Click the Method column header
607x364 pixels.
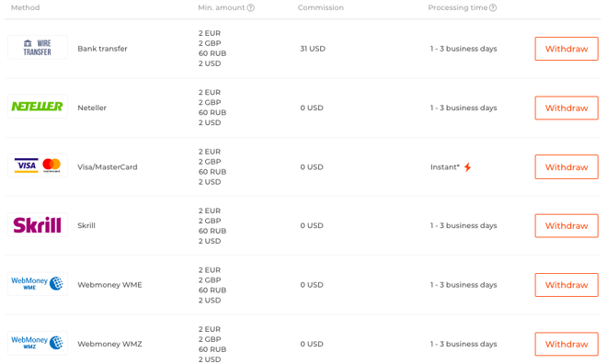(25, 7)
